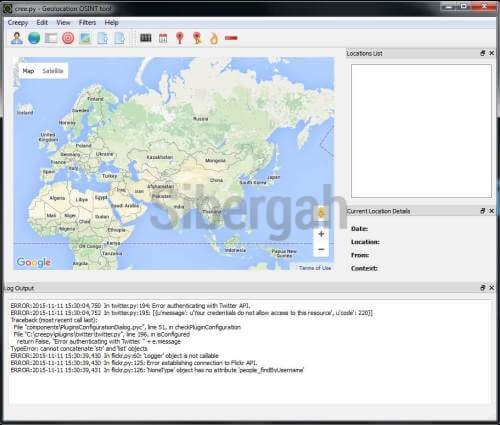Click the blue globe toolbar icon
The height and width of the screenshot is (425, 500).
[34, 38]
